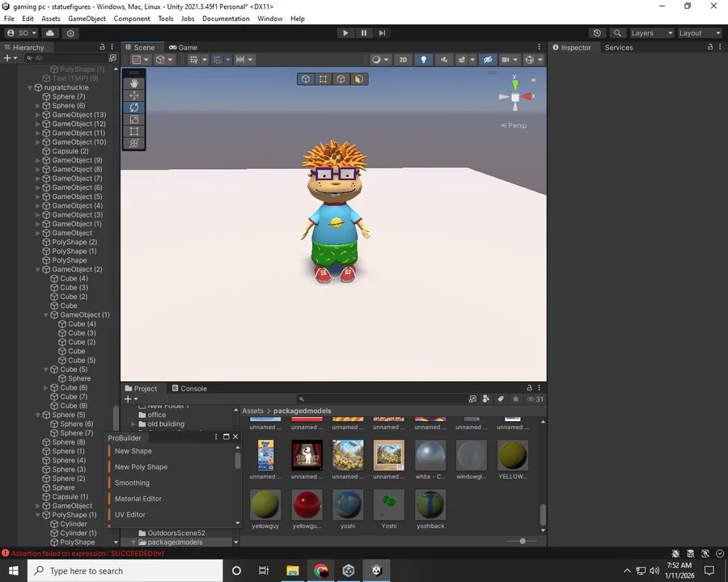Click Search by Type icon in Project
The height and width of the screenshot is (582, 728).
coord(485,399)
